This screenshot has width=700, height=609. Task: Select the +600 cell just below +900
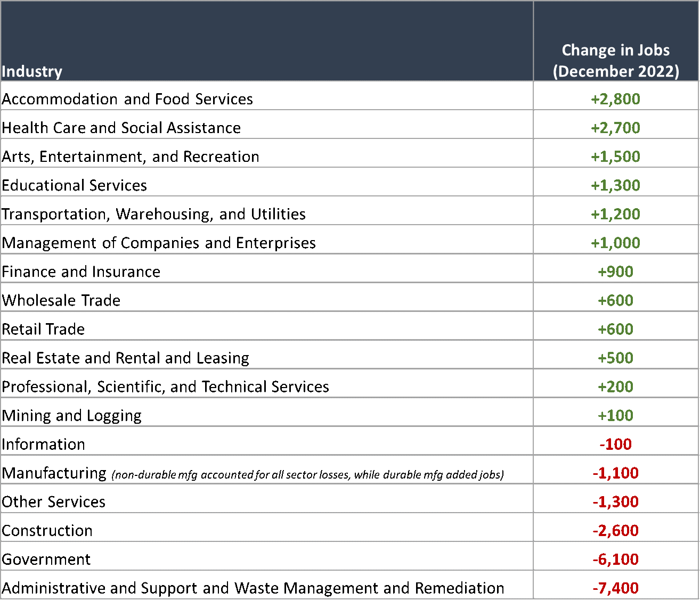point(616,300)
